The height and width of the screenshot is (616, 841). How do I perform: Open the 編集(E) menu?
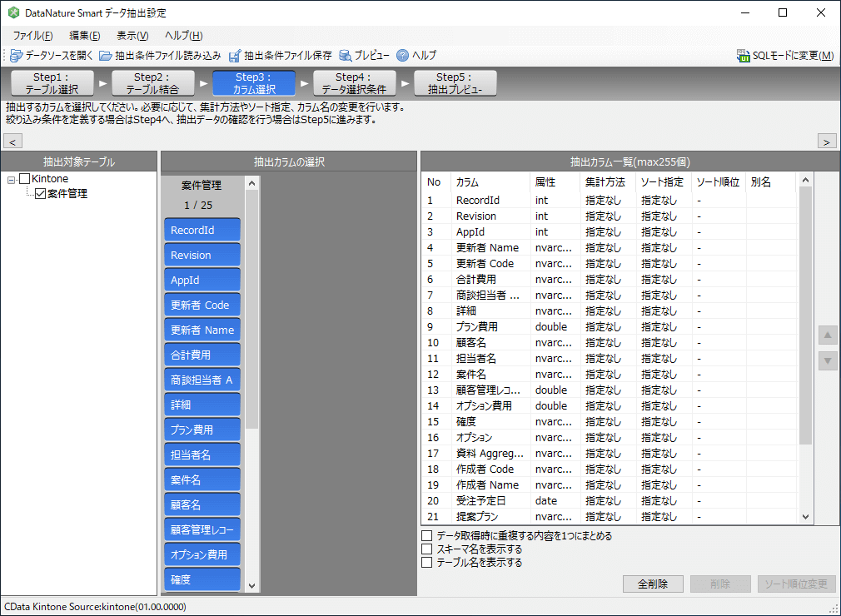tap(85, 36)
